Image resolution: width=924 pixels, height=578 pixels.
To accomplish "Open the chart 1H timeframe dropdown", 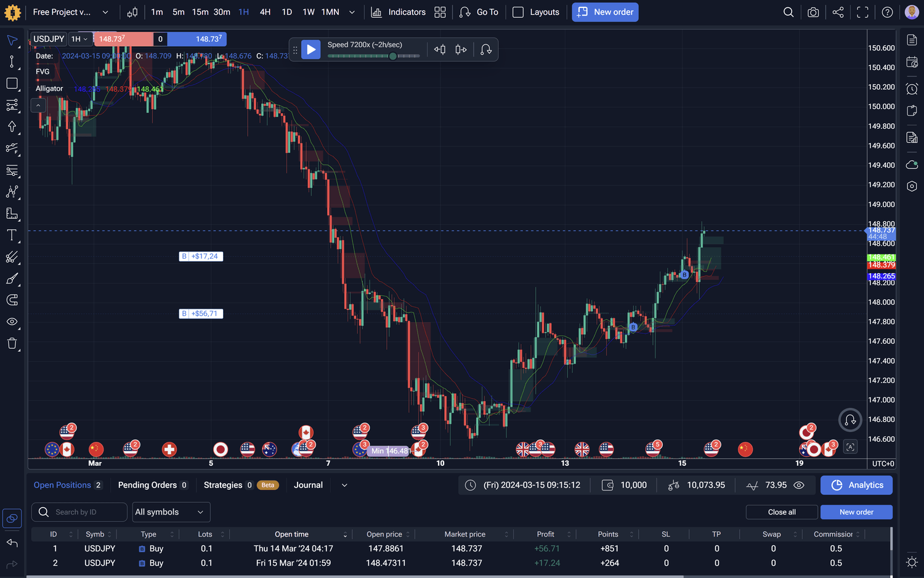I will pyautogui.click(x=79, y=39).
